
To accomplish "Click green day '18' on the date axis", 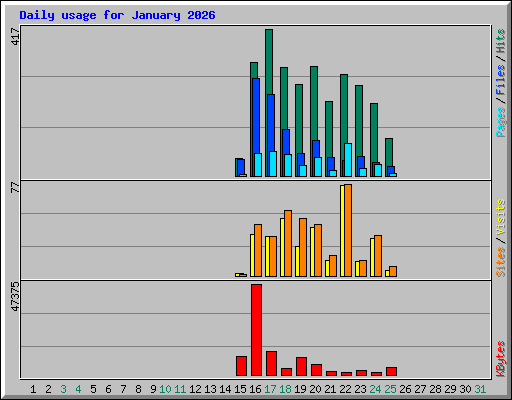I will 285,389.
